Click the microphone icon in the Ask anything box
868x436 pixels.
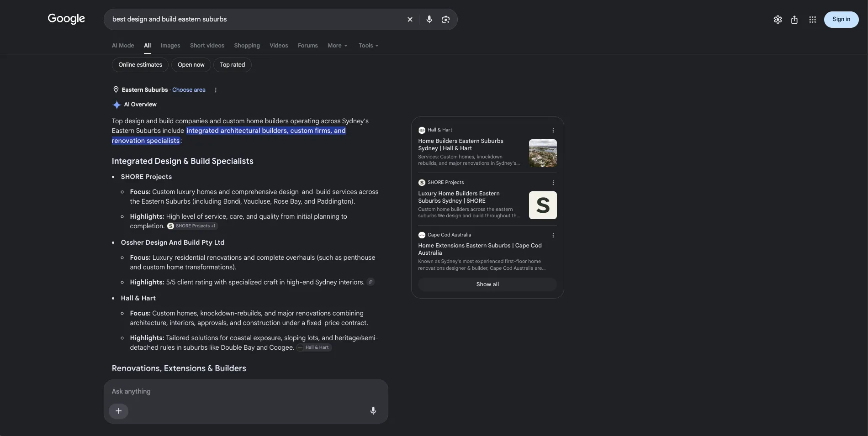point(373,411)
